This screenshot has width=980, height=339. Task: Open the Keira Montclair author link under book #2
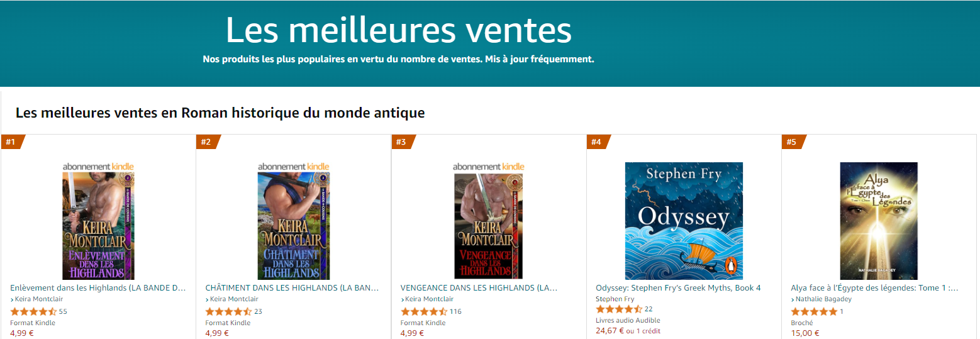pyautogui.click(x=232, y=299)
